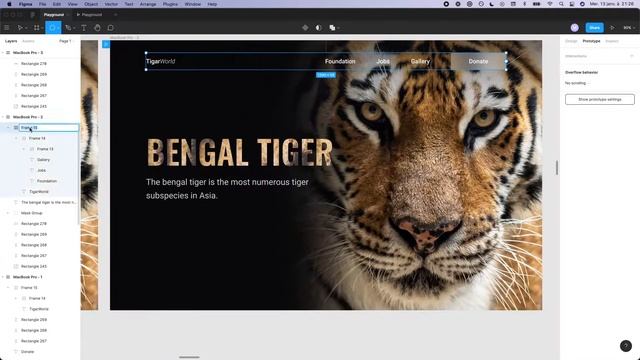
Task: Open the No scrolling overflow dropdown
Action: click(577, 83)
